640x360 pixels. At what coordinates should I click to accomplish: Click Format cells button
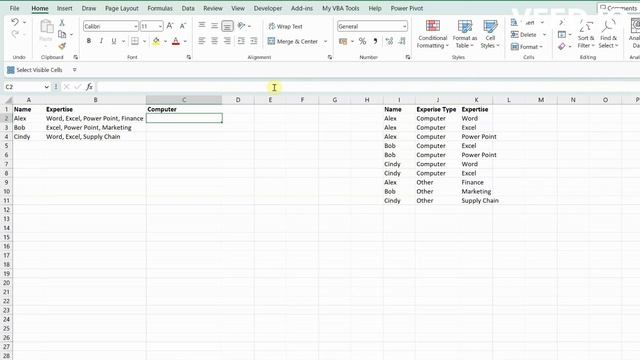527,47
